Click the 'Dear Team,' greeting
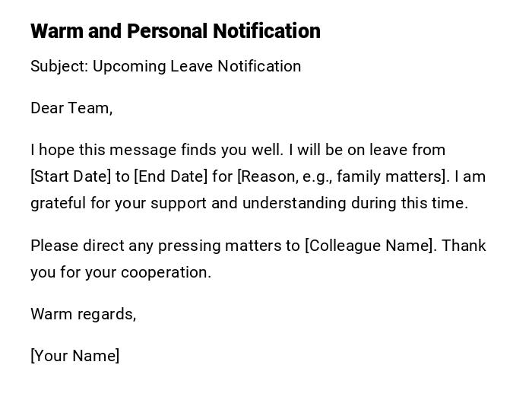 [x=71, y=108]
